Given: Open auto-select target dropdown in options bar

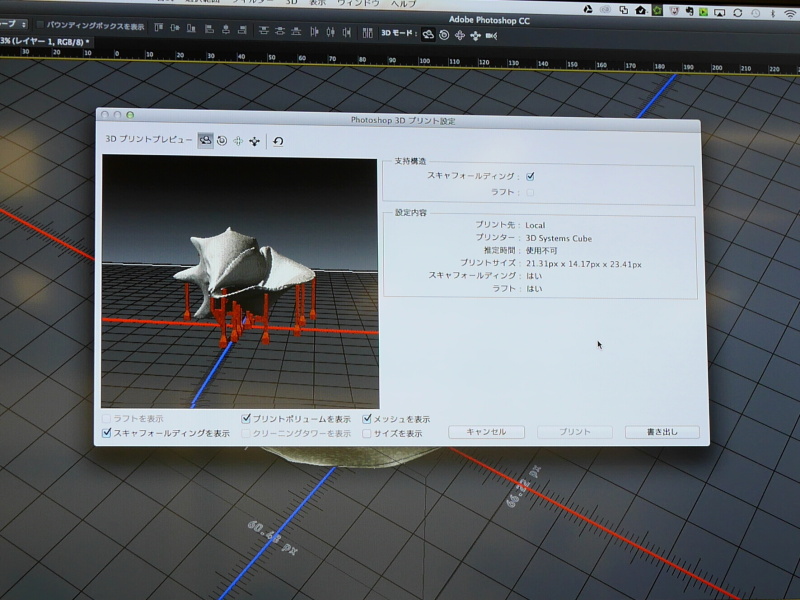Looking at the screenshot, I should (14, 23).
